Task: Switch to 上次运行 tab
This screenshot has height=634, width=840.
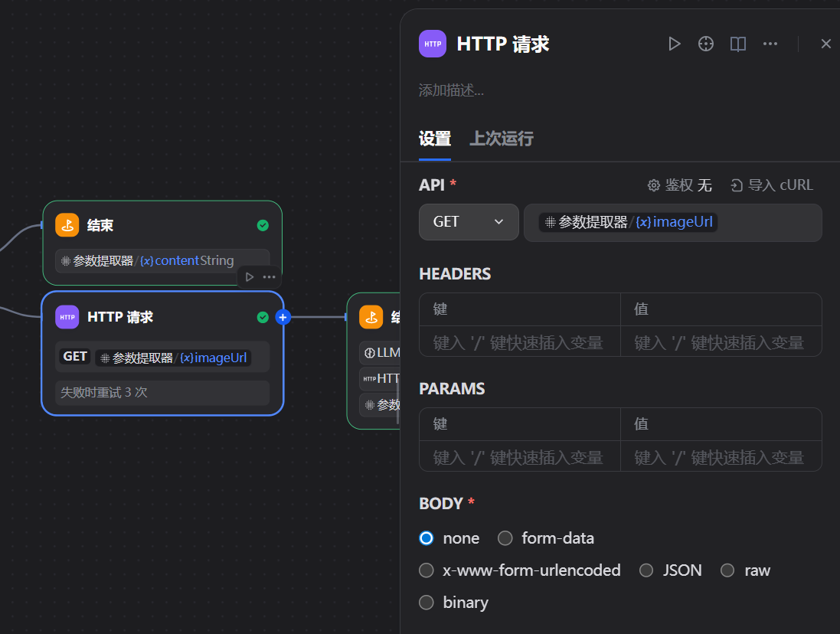Action: point(502,139)
